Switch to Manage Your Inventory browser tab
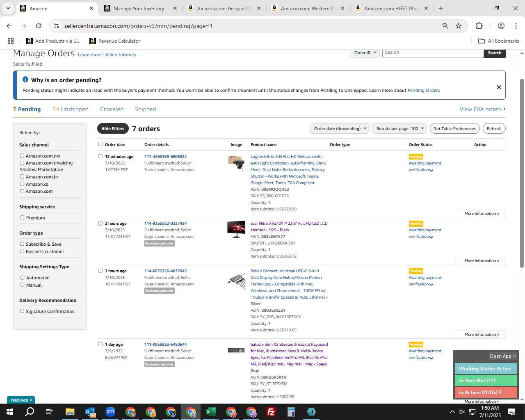 139,8
